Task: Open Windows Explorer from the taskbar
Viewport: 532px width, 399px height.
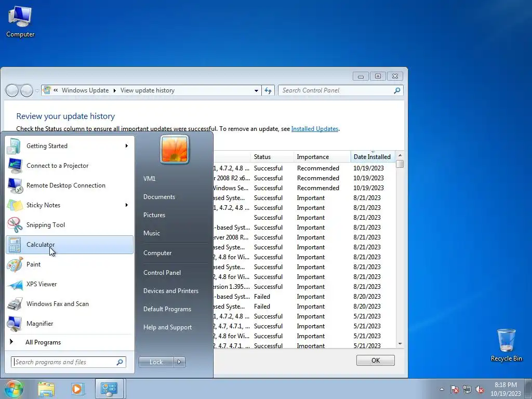Action: 46,389
